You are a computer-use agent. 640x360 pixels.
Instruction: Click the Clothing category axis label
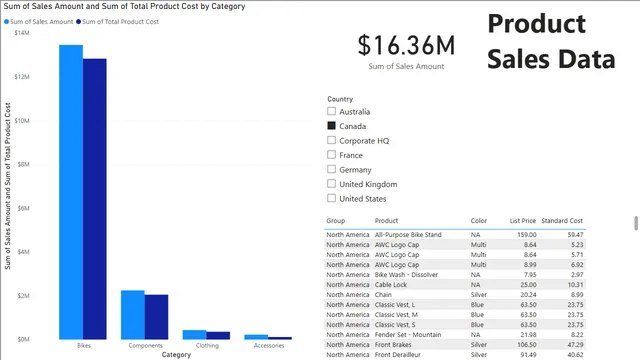pos(207,345)
